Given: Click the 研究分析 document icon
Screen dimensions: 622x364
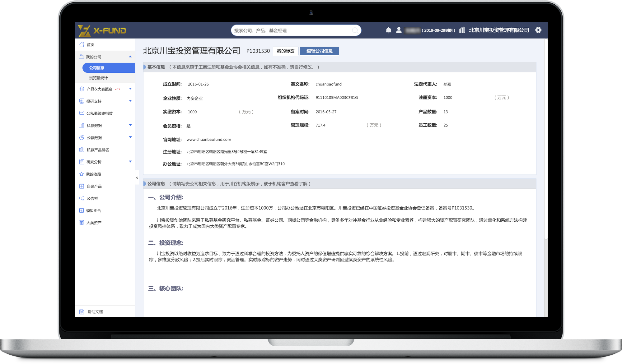Looking at the screenshot, I should [82, 162].
